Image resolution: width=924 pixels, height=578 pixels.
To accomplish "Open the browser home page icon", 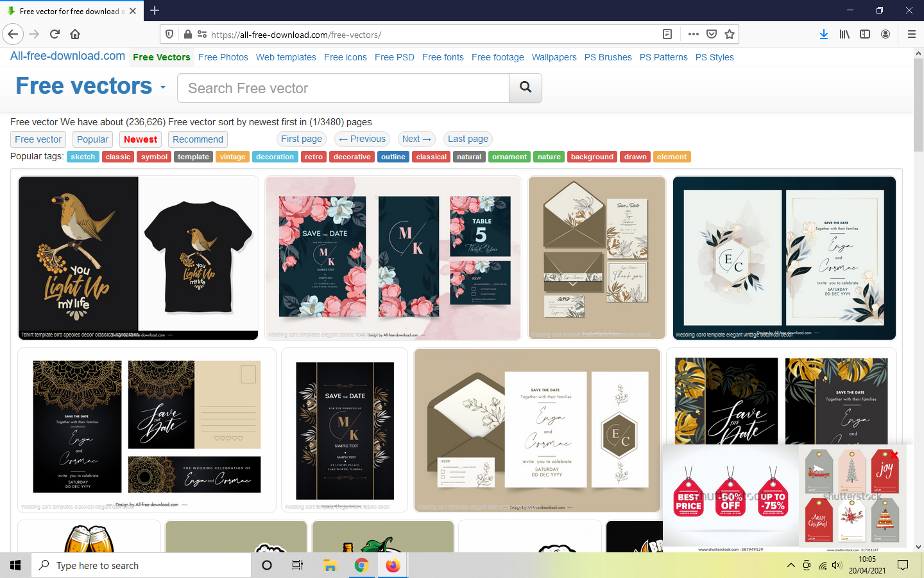I will pos(75,34).
